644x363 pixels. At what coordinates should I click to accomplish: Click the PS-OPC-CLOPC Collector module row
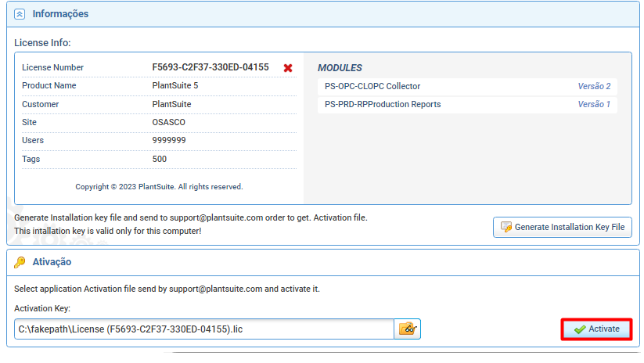pos(467,86)
